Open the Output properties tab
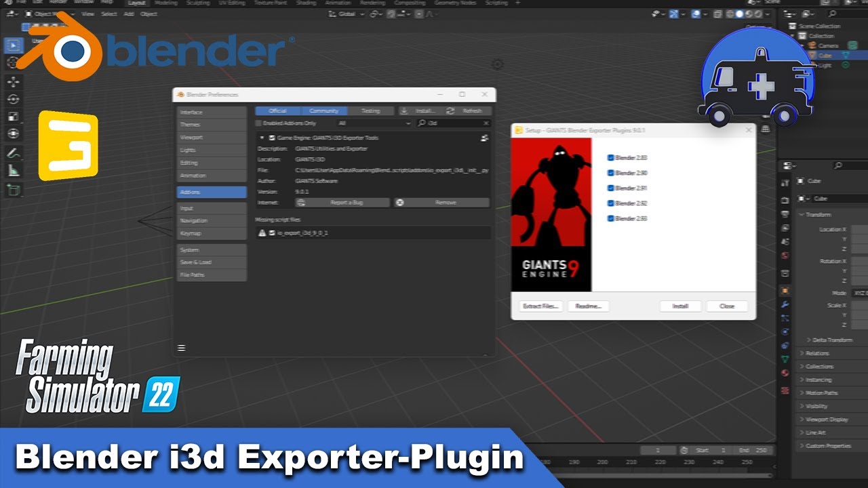This screenshot has width=868, height=488. [785, 213]
